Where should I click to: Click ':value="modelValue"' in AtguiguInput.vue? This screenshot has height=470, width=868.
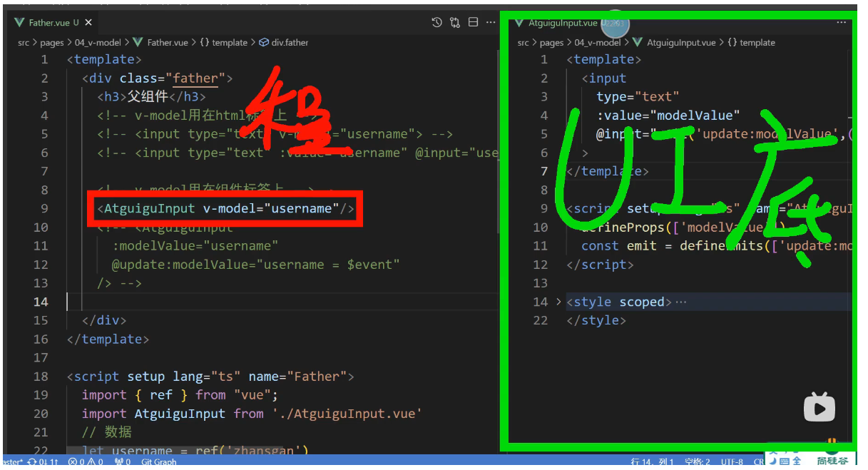(668, 116)
